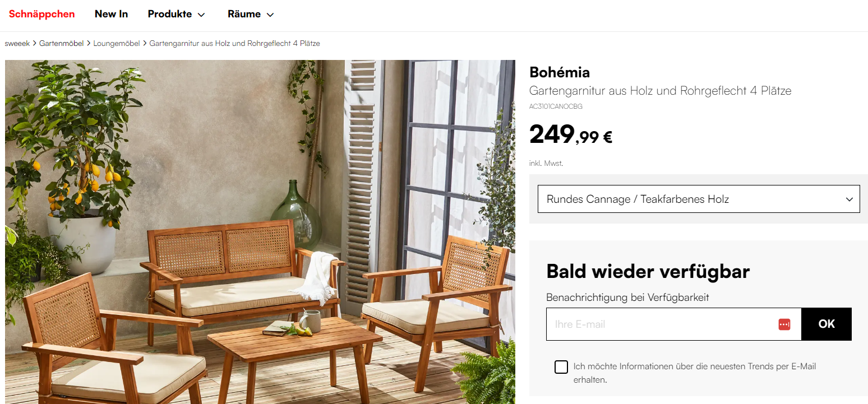Viewport: 868px width, 404px height.
Task: Click the chevron arrow next to Produkte
Action: tap(201, 15)
